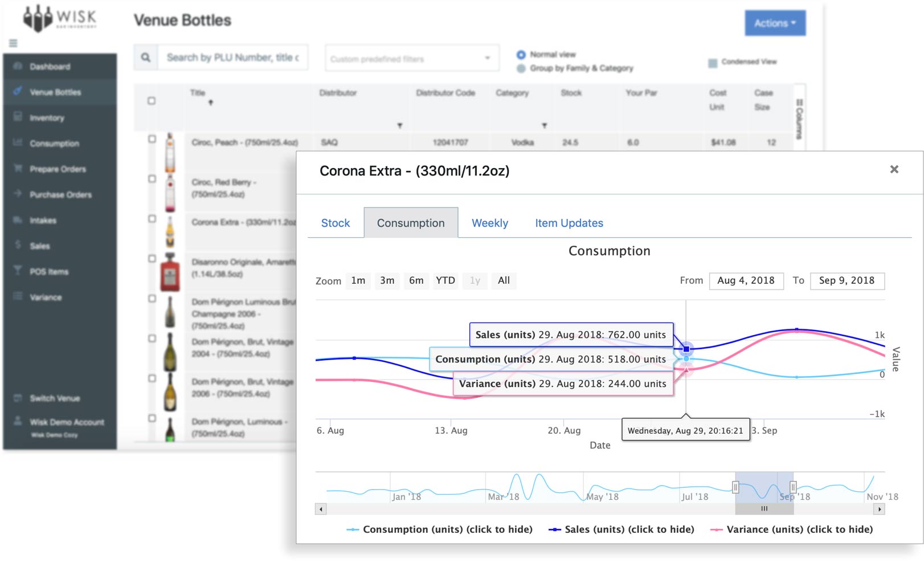Click the Wisk Demo Account user icon
The height and width of the screenshot is (562, 924).
click(x=18, y=422)
